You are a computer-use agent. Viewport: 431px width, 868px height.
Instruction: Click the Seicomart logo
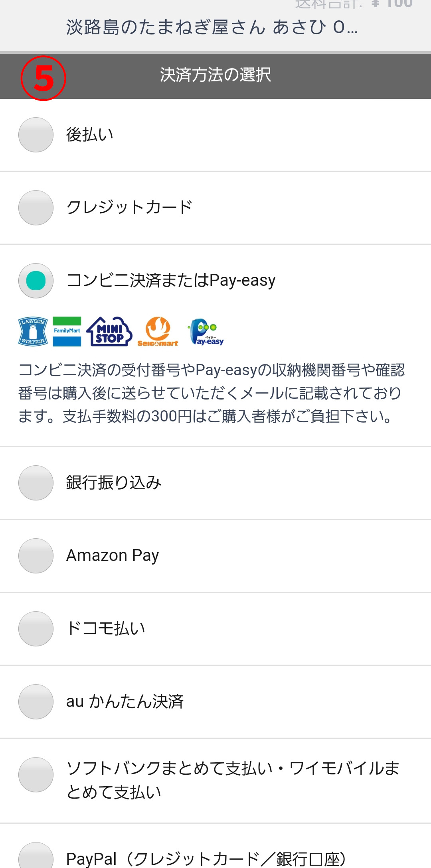point(158,332)
